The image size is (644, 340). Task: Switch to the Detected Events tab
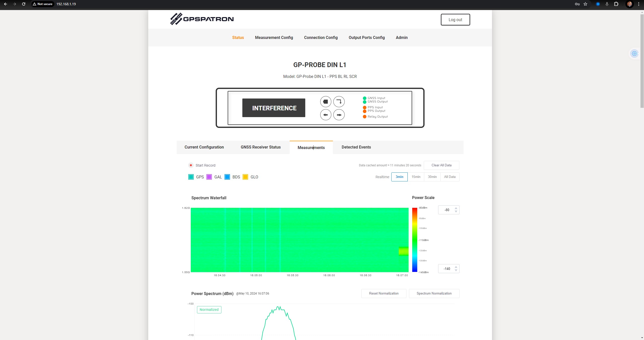[x=356, y=147]
